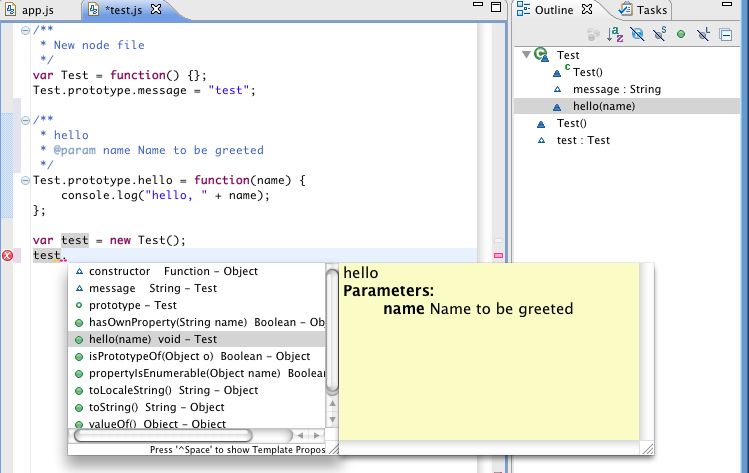Choose propertyIsEnumerable(Object name) proposal
The image size is (749, 473).
[x=197, y=374]
